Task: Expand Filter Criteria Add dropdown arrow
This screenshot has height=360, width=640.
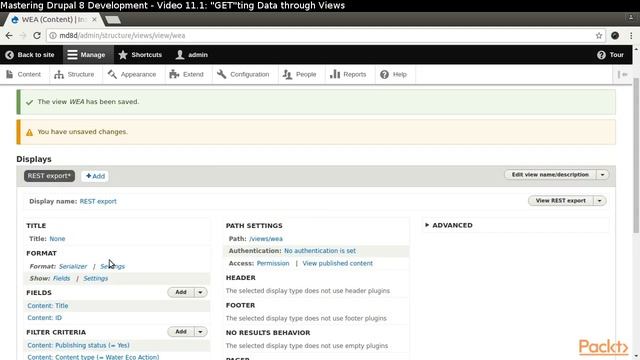Action: tap(200, 332)
